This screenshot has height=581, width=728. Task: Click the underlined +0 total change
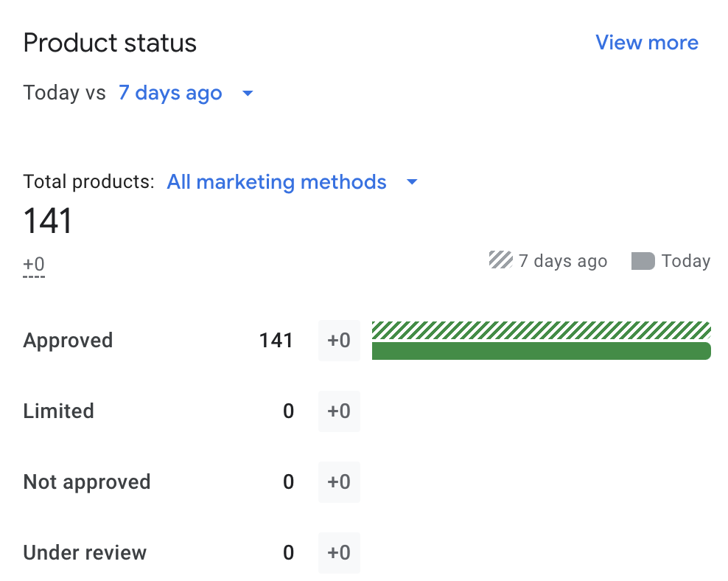click(x=34, y=265)
